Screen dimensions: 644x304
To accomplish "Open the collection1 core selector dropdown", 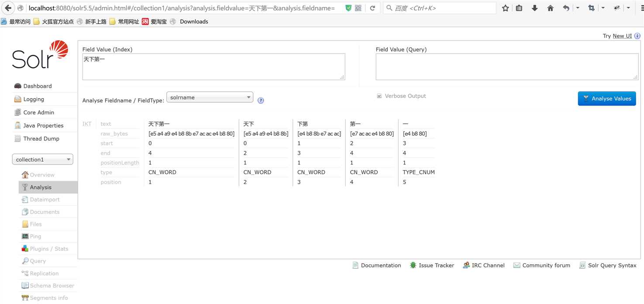I will [42, 160].
